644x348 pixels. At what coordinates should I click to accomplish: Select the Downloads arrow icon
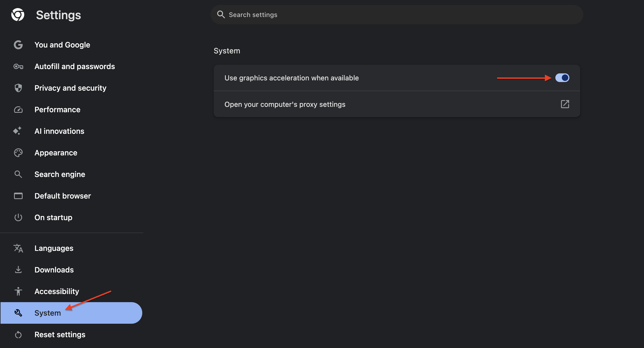point(18,270)
